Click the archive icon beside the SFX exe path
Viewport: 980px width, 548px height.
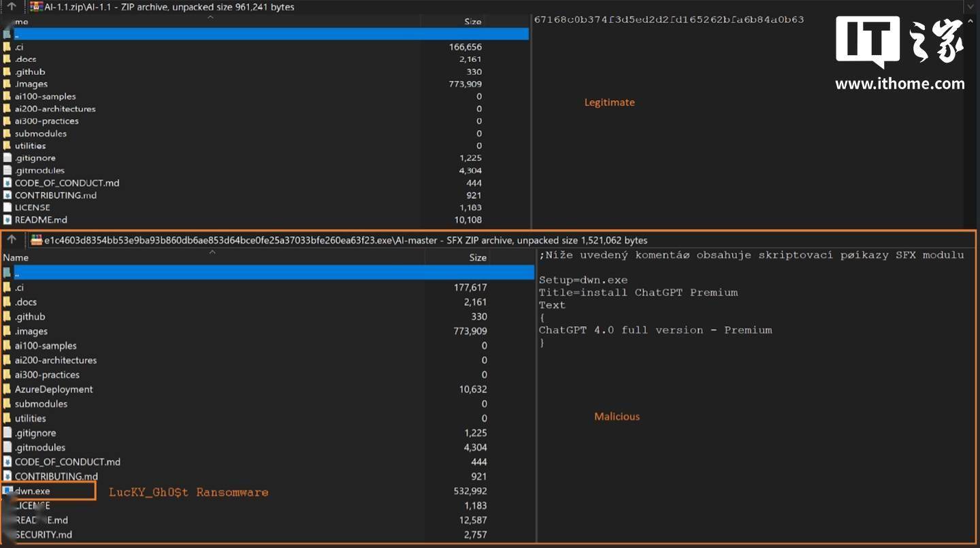click(x=37, y=240)
